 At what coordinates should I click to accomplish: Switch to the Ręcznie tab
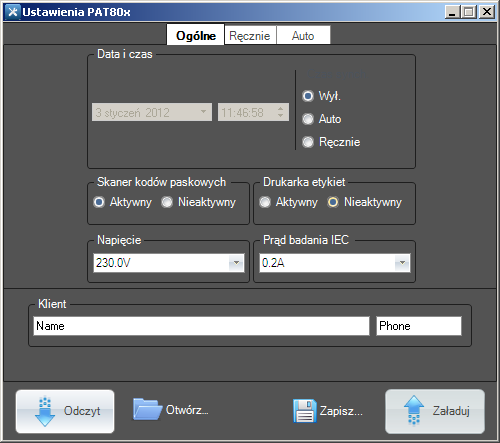point(250,35)
